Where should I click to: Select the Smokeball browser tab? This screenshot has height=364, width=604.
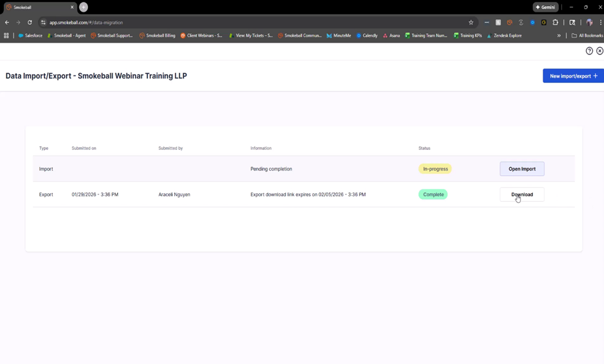pos(37,7)
